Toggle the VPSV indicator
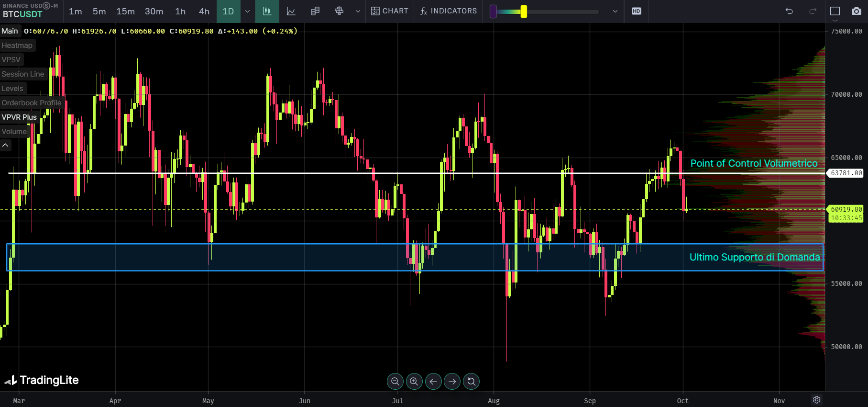 point(11,60)
